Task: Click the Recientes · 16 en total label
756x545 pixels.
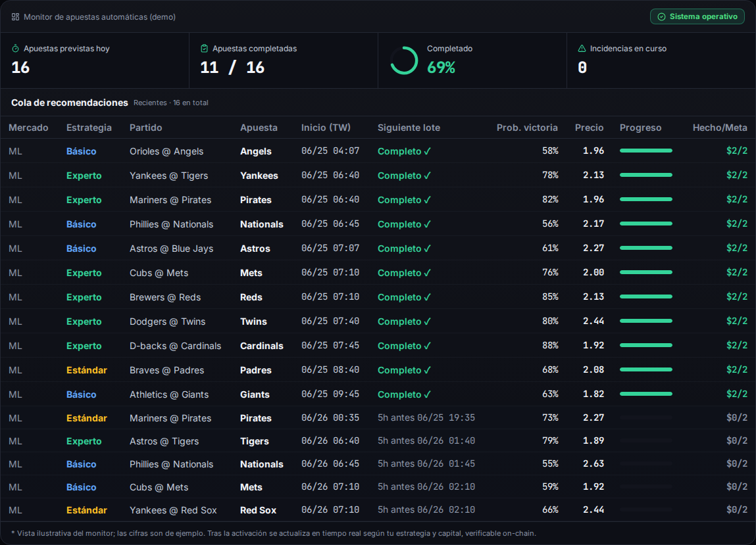Action: 170,103
